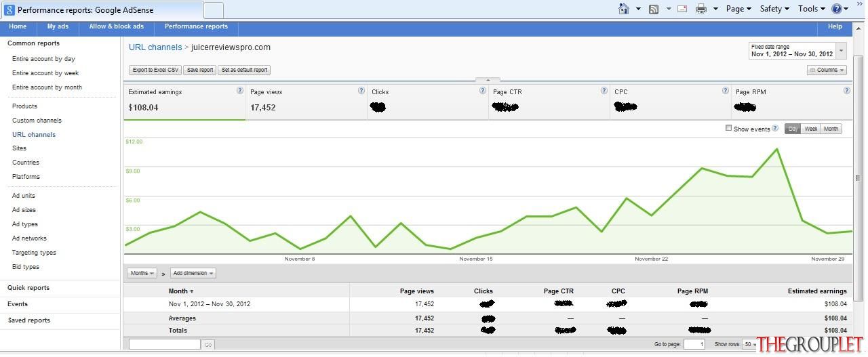Click the vertical scrollbar on right edge
868x357 pixels.
[858, 178]
